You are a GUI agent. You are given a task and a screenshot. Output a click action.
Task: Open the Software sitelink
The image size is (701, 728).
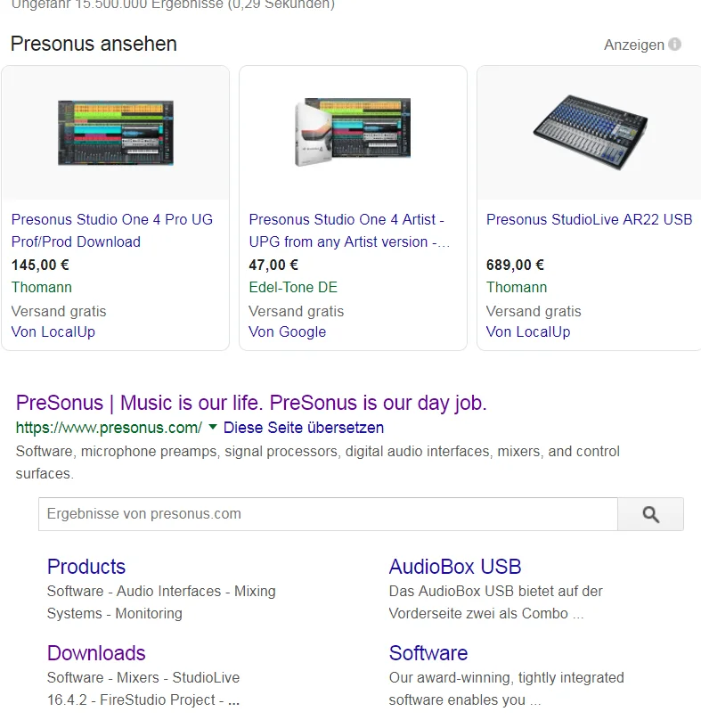click(x=428, y=653)
